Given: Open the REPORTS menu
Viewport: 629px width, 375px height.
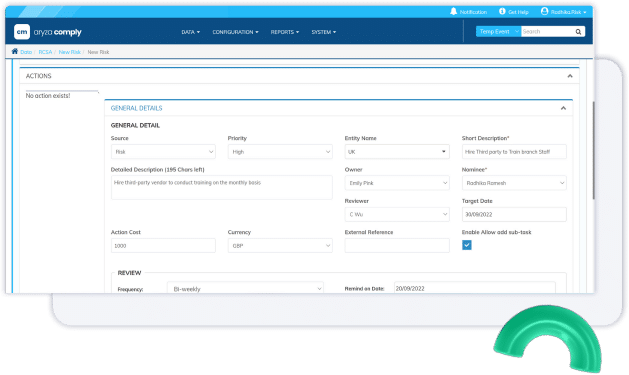Looking at the screenshot, I should pyautogui.click(x=285, y=32).
